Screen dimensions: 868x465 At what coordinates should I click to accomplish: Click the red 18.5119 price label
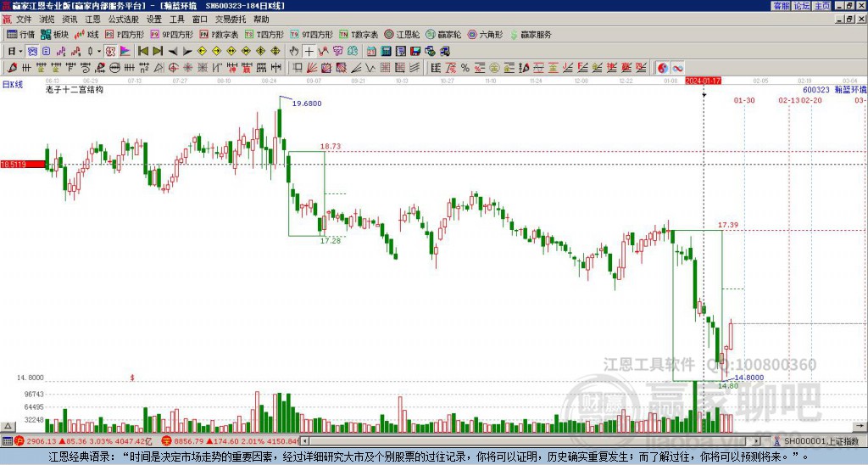click(23, 165)
